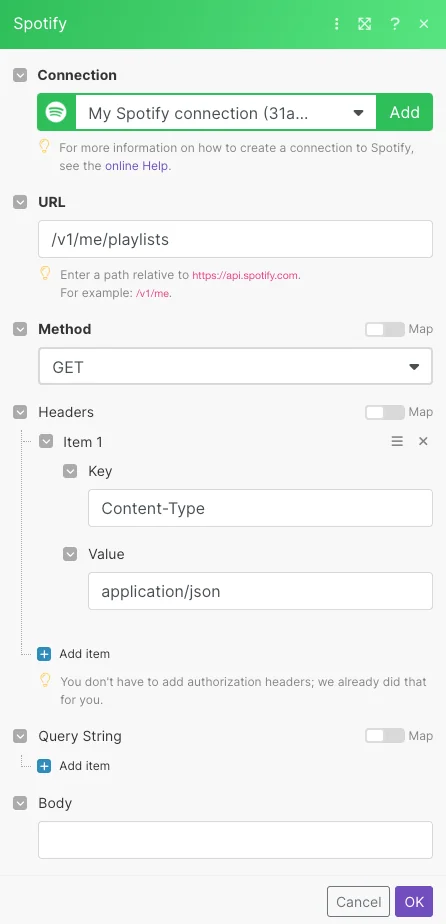Open the online Help link

coord(137,166)
